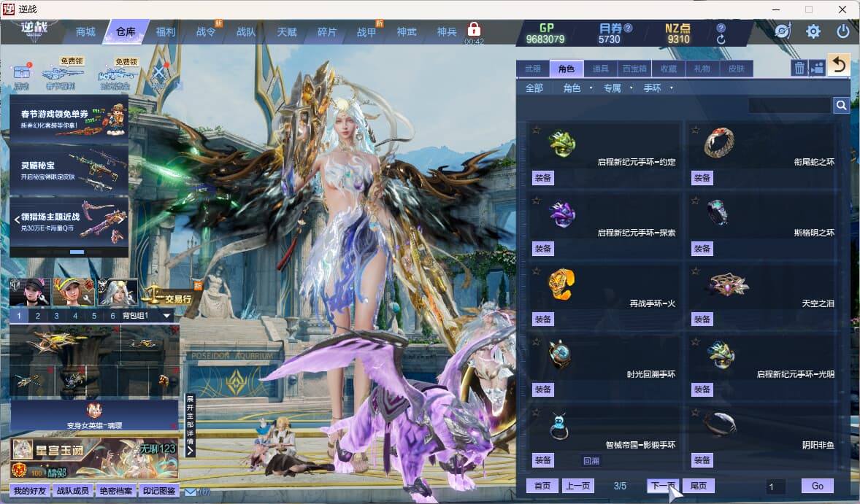This screenshot has width=860, height=504.
Task: Expand the 手环 filter dropdown
Action: (672, 88)
